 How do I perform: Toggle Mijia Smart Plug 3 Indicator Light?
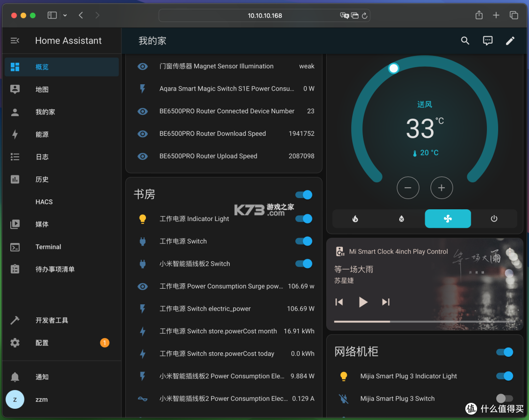[505, 376]
